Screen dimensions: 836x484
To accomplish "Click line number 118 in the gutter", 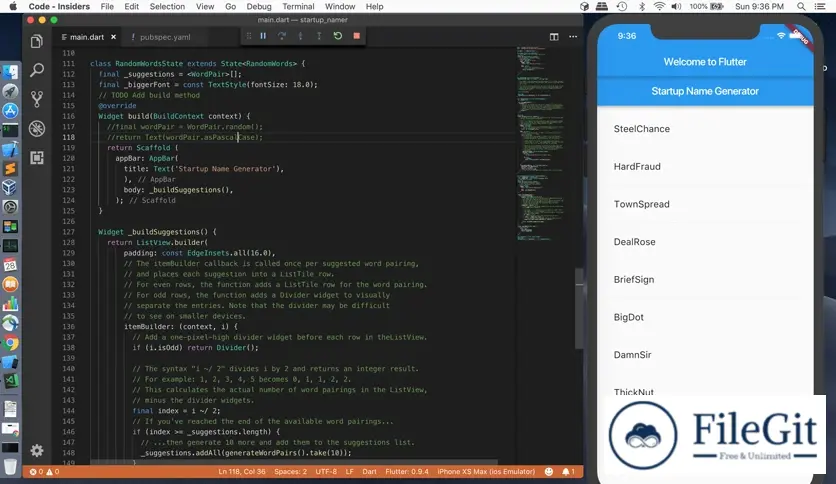I will click(x=68, y=138).
